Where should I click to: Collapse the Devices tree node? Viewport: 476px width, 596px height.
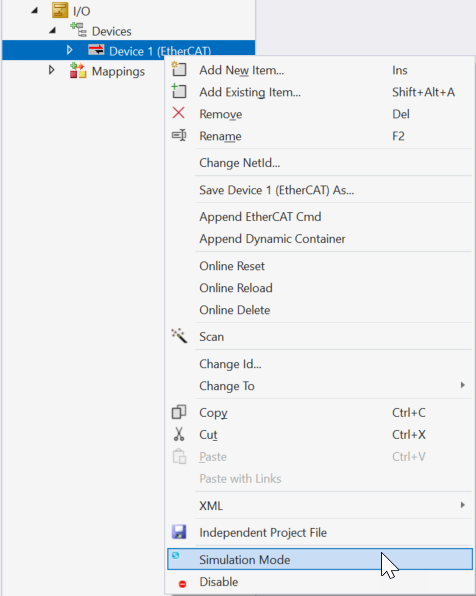52,30
